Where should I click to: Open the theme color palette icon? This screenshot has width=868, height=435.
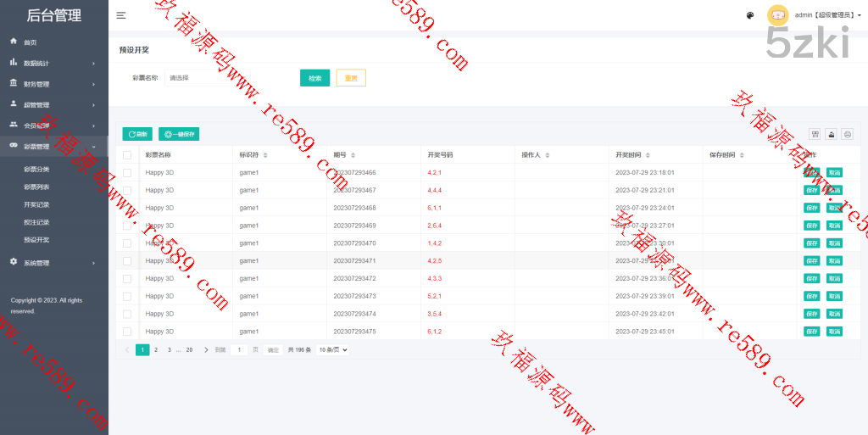tap(750, 15)
